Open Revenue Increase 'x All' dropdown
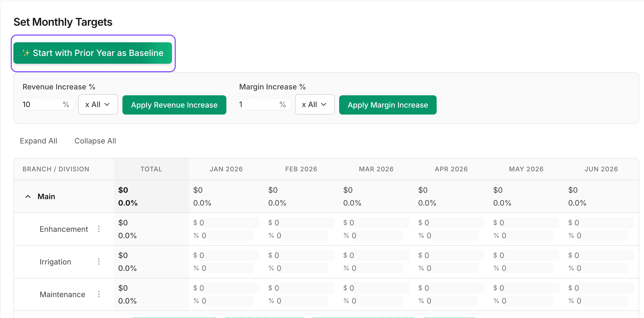 click(x=98, y=104)
